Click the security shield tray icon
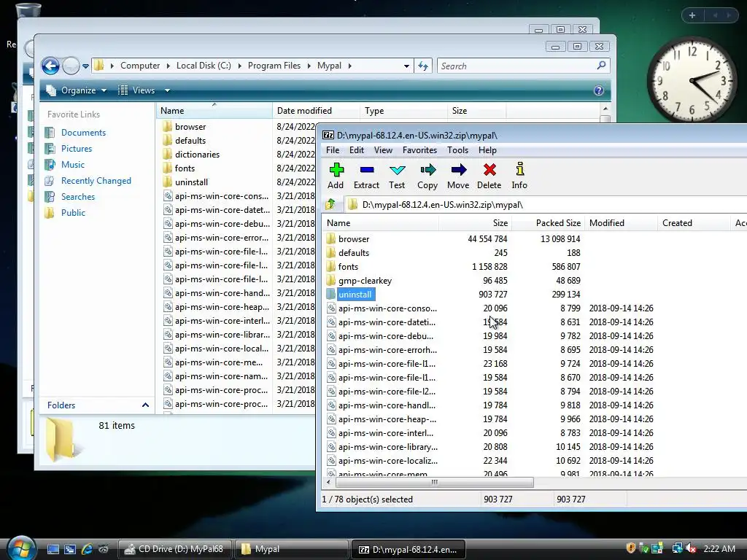747x560 pixels. [631, 548]
